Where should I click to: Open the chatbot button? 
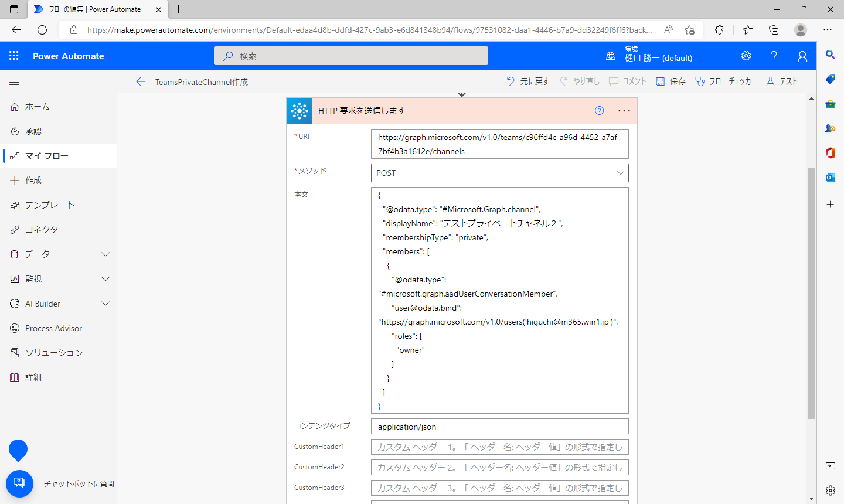point(19,483)
